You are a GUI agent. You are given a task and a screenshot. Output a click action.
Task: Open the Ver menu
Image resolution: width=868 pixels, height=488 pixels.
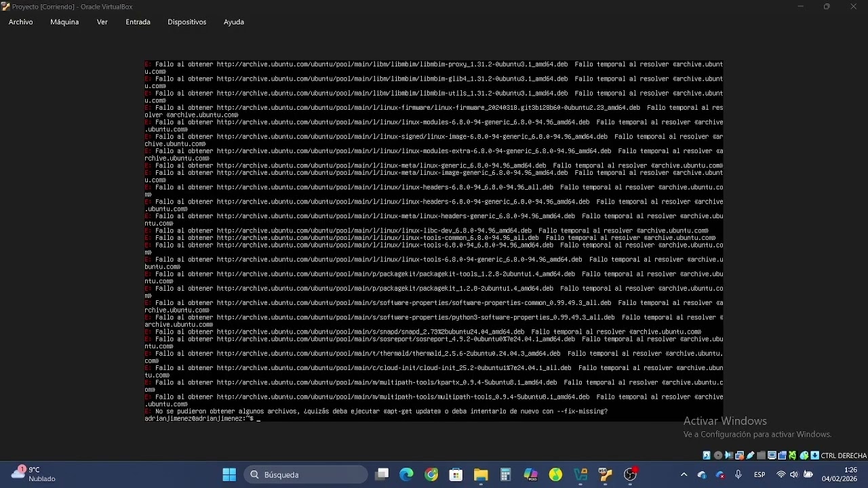[x=102, y=22]
